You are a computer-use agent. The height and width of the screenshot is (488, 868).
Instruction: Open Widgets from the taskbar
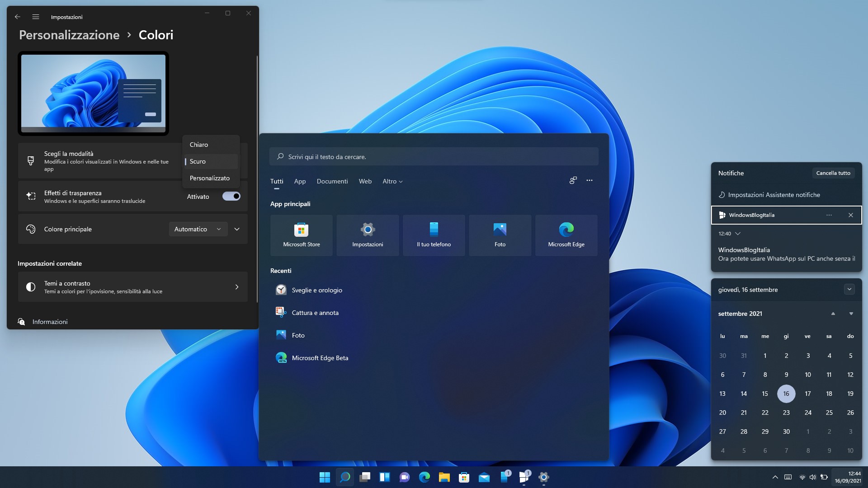click(385, 477)
